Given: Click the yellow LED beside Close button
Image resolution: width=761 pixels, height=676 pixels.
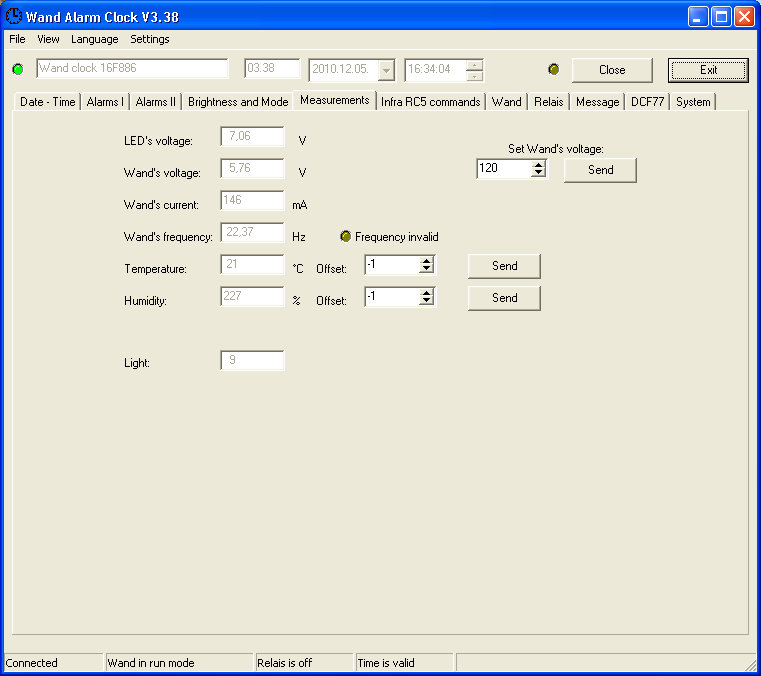Looking at the screenshot, I should 553,69.
